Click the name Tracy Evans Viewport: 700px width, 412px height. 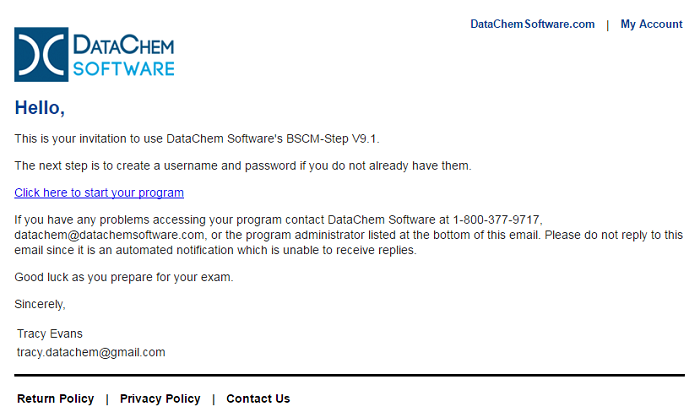50,333
